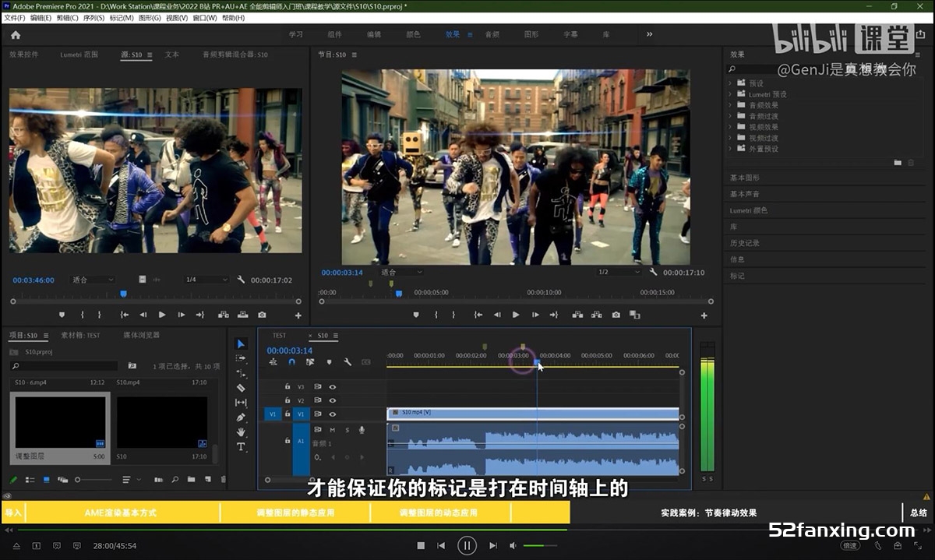Open the 窗口(W) menu
935x560 pixels.
[205, 17]
